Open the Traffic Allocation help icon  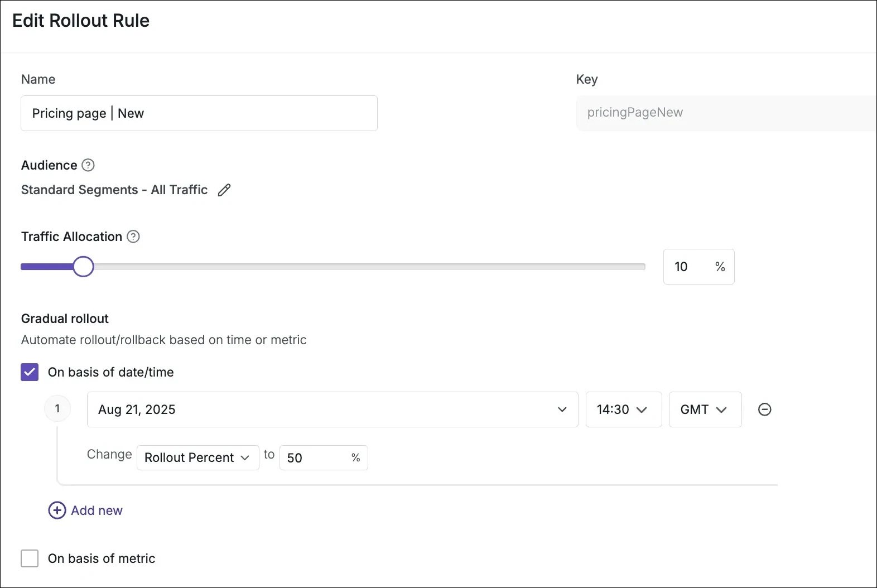tap(133, 237)
